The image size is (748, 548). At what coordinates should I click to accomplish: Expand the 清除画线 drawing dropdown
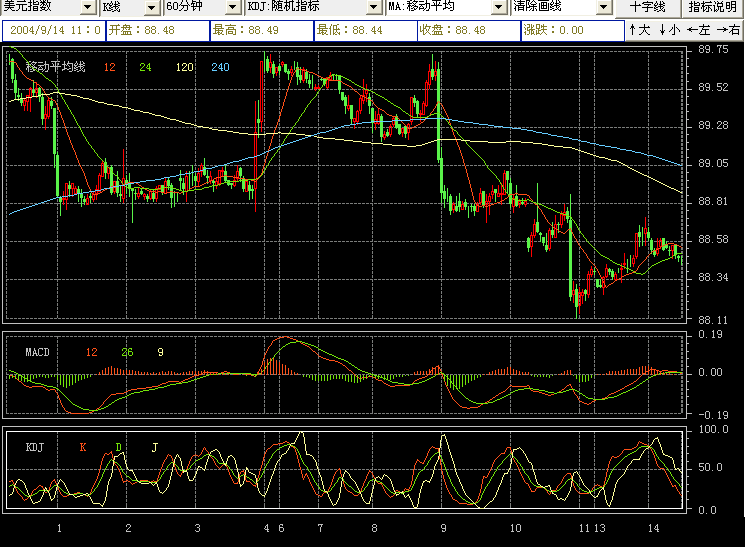tap(603, 8)
